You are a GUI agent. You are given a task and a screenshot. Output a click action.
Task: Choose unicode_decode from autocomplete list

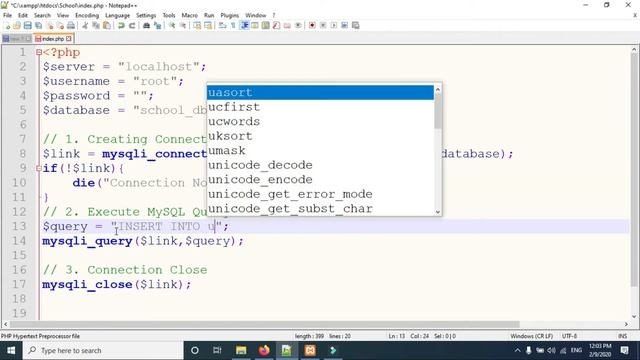pos(320,165)
